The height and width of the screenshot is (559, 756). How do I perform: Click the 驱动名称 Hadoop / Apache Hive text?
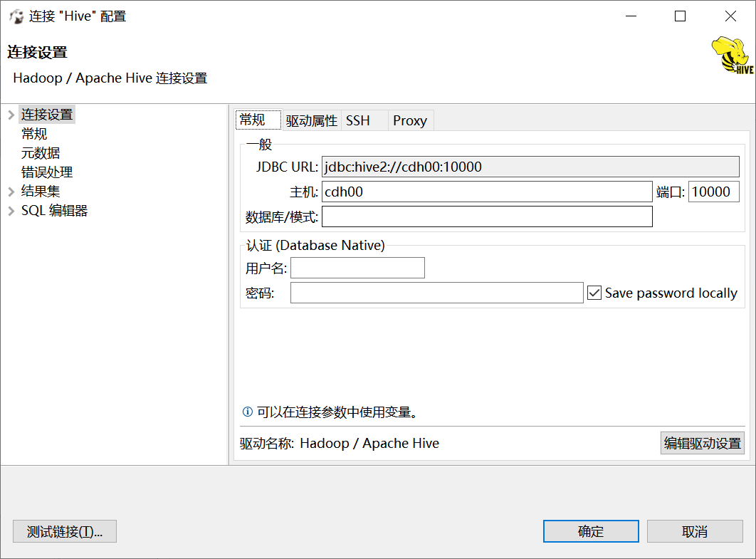[x=340, y=443]
